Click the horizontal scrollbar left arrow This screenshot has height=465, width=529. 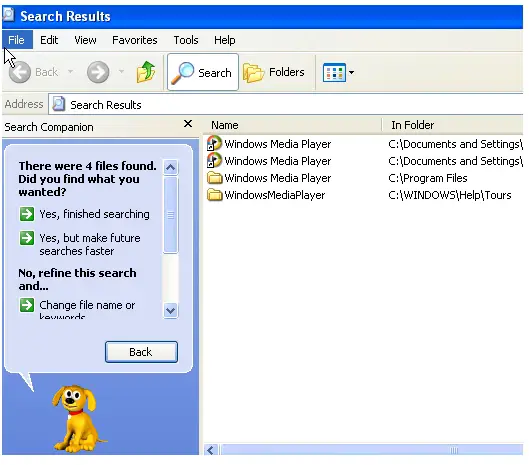tap(211, 450)
